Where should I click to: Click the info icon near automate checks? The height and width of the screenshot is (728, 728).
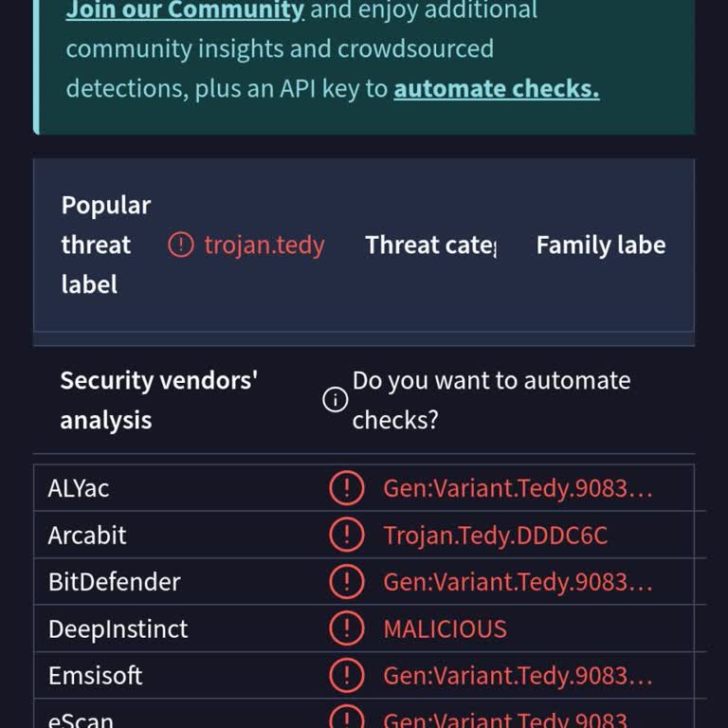tap(336, 400)
